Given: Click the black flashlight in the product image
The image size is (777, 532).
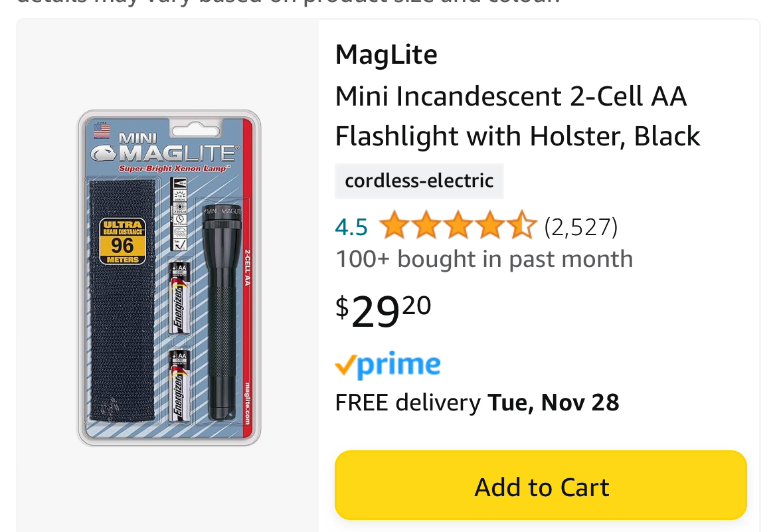Looking at the screenshot, I should tap(222, 312).
